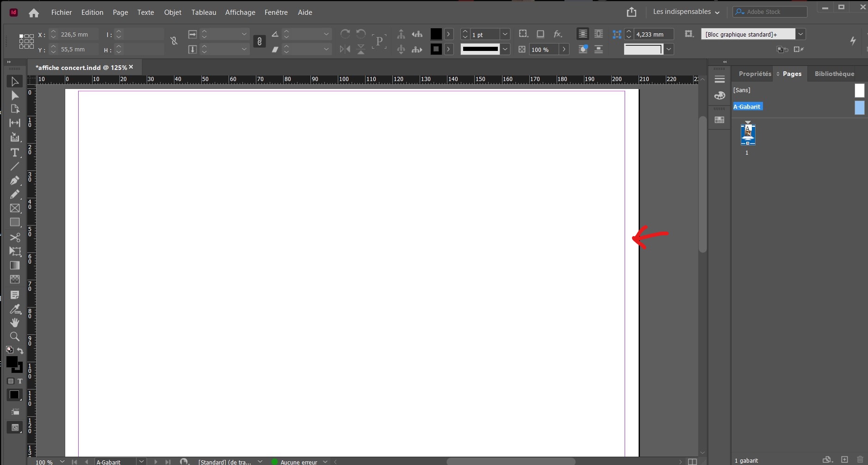Open the Fenêtre menu

(276, 13)
